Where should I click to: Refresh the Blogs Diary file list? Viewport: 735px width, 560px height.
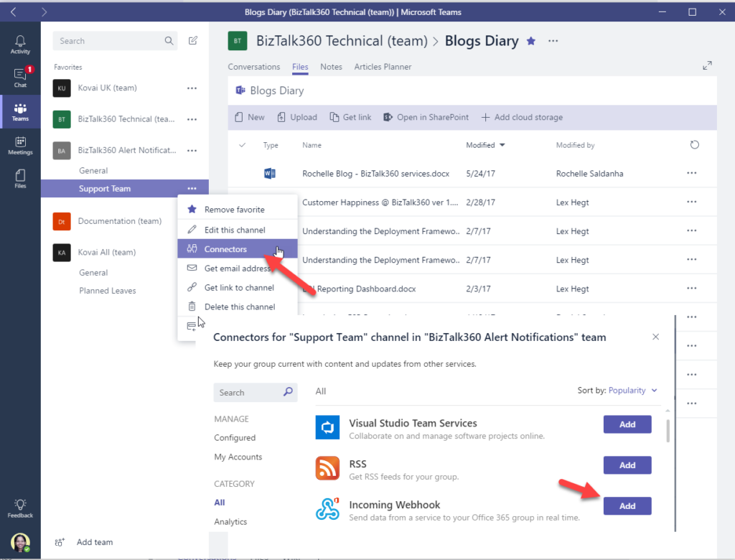694,144
